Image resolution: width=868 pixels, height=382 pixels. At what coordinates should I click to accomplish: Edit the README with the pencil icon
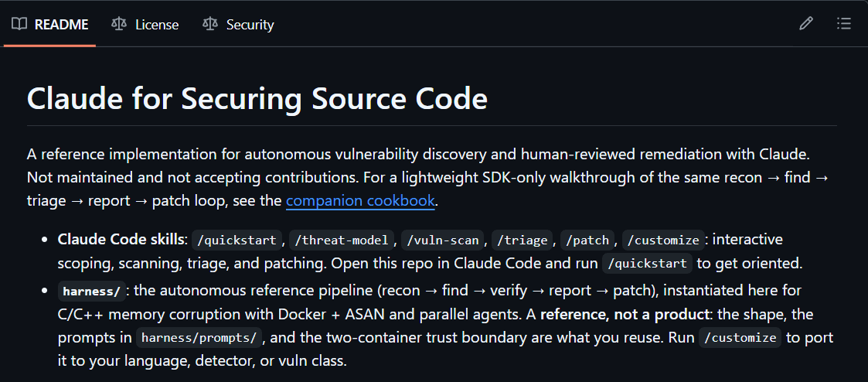pyautogui.click(x=806, y=24)
